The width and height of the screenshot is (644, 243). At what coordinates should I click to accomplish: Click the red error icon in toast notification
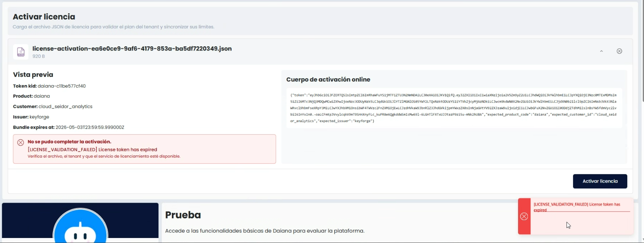(524, 216)
